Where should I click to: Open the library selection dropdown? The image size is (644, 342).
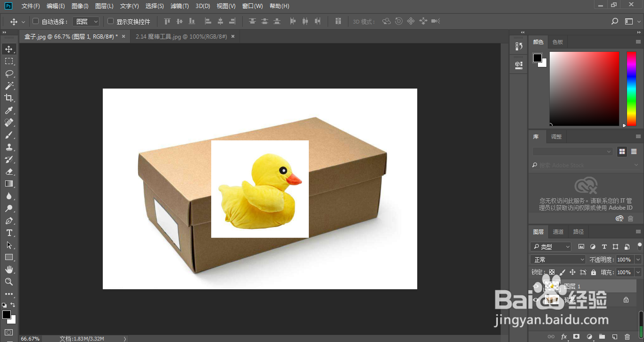click(x=572, y=152)
